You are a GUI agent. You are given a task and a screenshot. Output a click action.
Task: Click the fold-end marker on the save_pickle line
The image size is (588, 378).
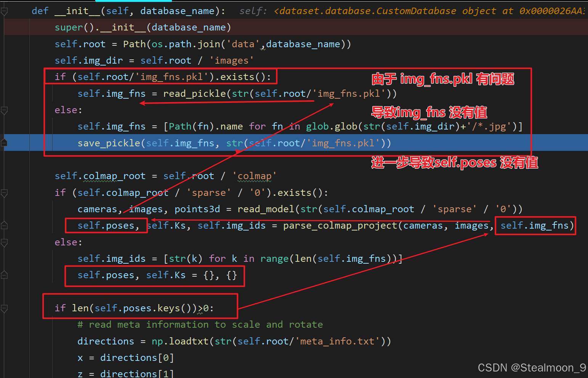[4, 143]
